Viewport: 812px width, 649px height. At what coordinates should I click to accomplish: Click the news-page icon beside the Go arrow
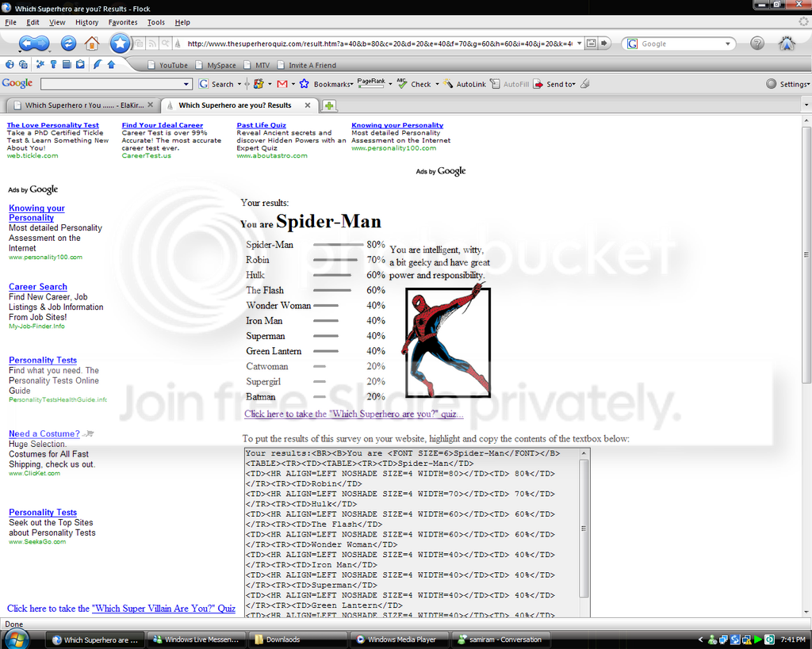pyautogui.click(x=592, y=44)
